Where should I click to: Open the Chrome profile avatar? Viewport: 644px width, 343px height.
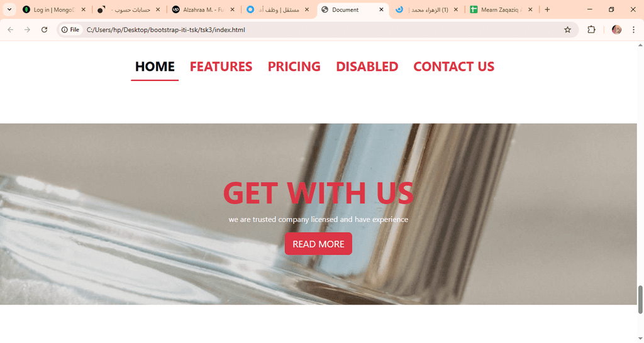tap(616, 30)
